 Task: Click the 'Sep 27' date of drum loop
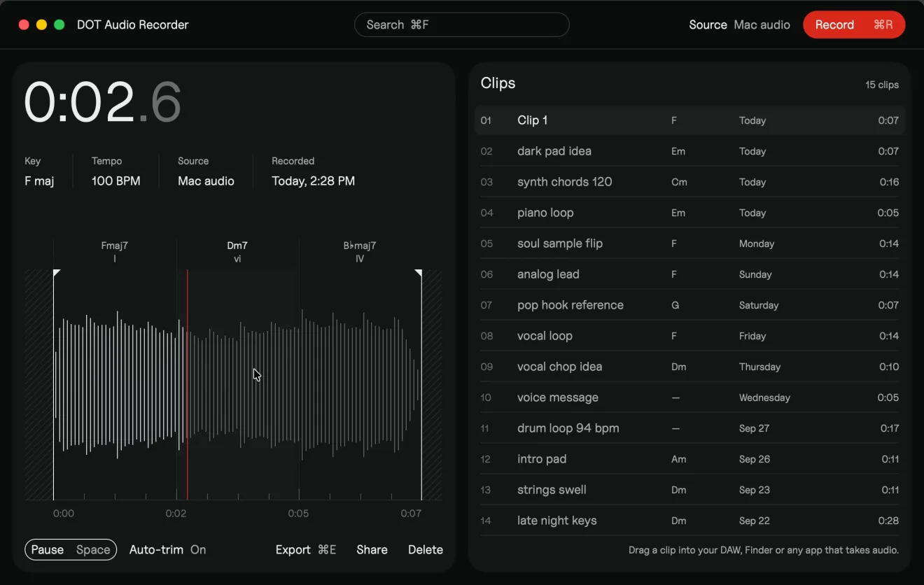coord(755,428)
